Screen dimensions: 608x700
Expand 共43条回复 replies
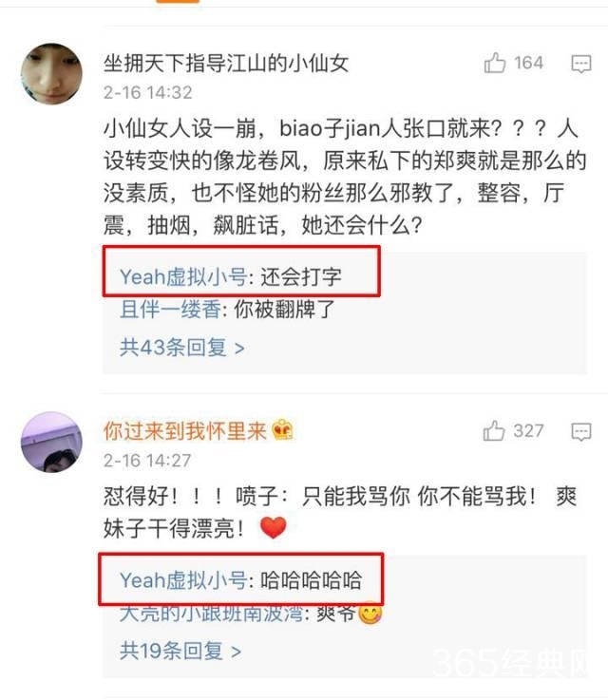(182, 348)
